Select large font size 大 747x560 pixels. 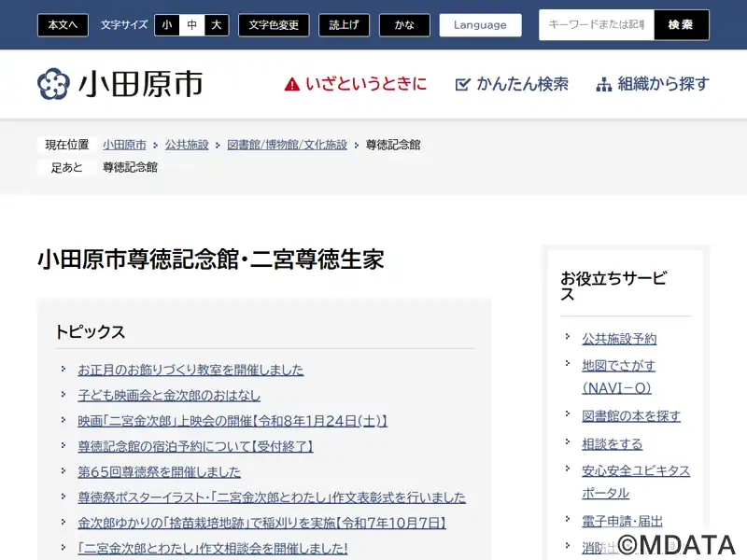click(217, 25)
